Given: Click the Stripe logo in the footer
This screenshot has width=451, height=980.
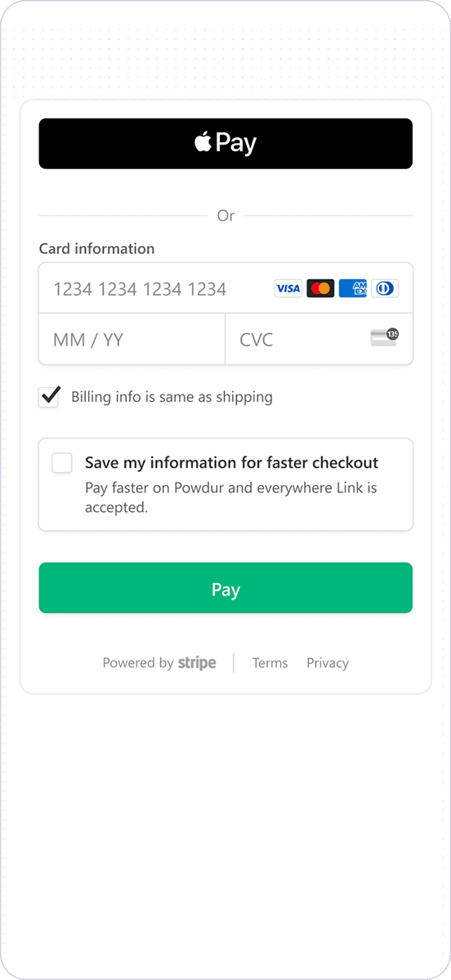Looking at the screenshot, I should pyautogui.click(x=197, y=663).
